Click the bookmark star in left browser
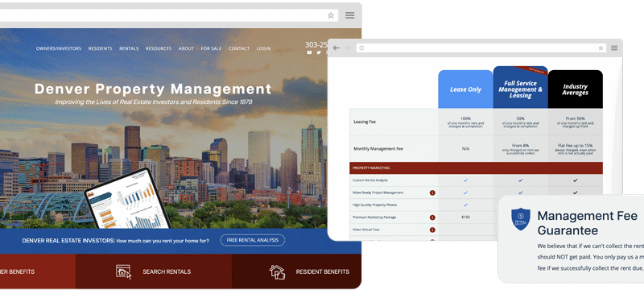This screenshot has height=294, width=644. (331, 15)
